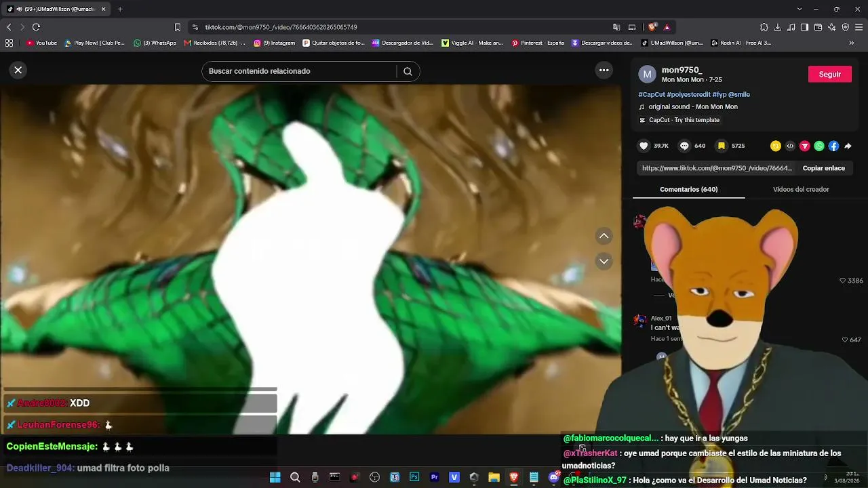868x488 pixels.
Task: Open original sound - Mon Mon Mon
Action: [693, 107]
